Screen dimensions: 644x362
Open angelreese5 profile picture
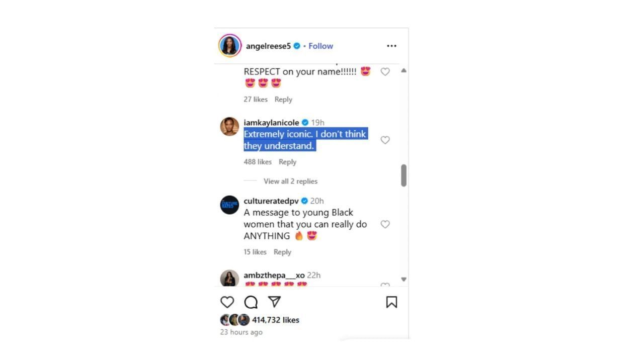click(230, 46)
